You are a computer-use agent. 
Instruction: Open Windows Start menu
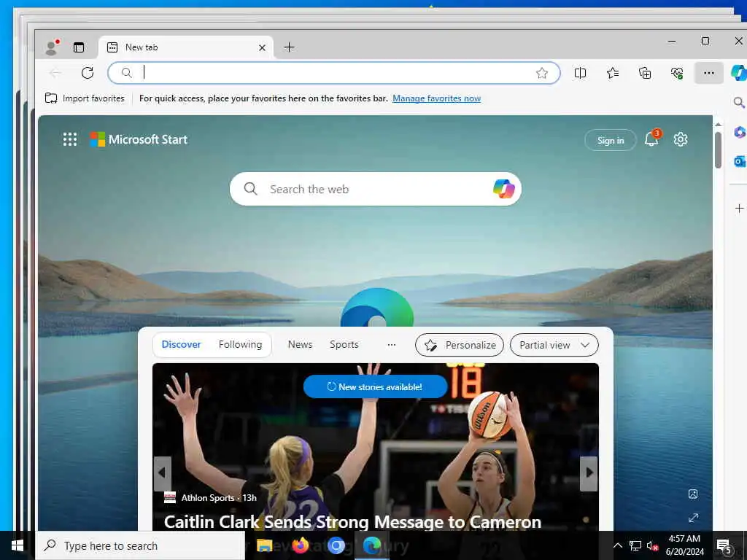(18, 545)
